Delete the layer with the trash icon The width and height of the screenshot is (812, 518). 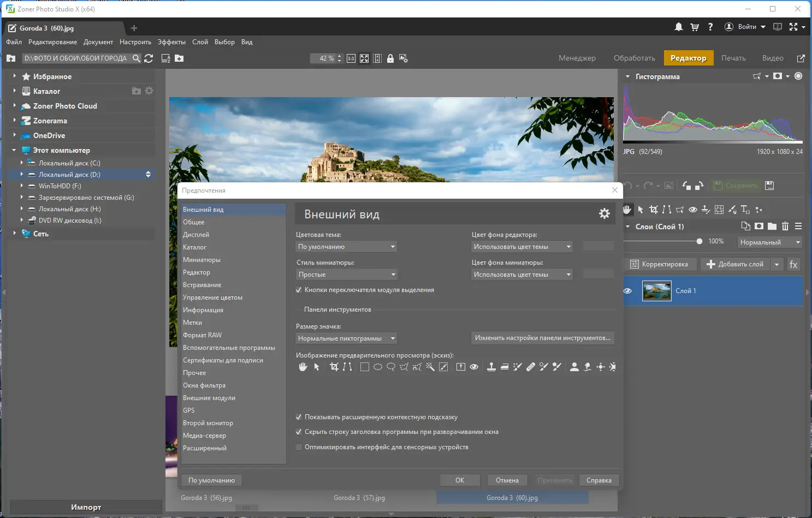tap(785, 226)
